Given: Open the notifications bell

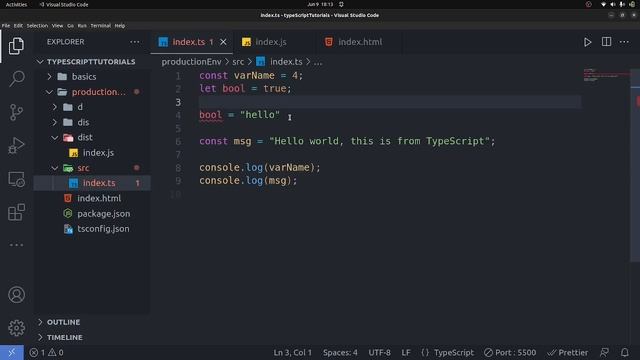Looking at the screenshot, I should pos(624,352).
